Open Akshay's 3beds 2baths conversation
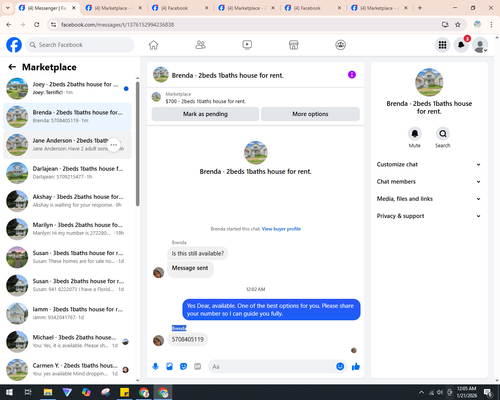 [x=67, y=201]
